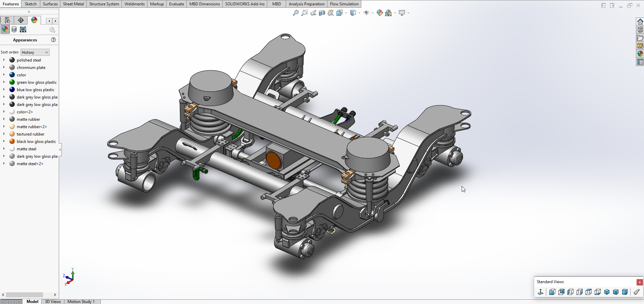Click the Zoom to Fit icon
Viewport: 644px width, 304px height.
[x=296, y=13]
